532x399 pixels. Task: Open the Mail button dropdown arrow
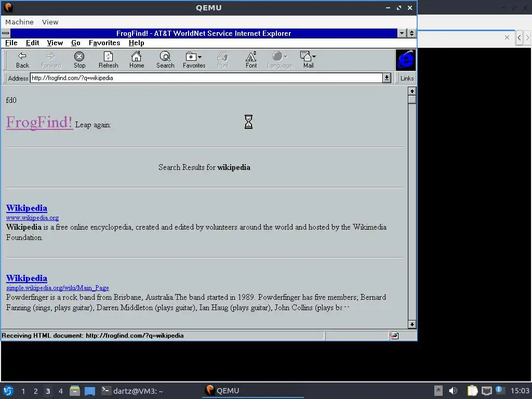point(314,57)
